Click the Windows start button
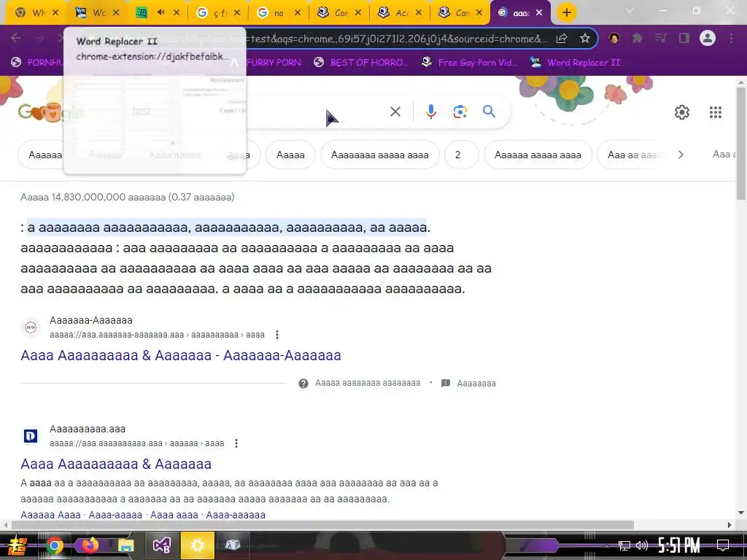Image resolution: width=747 pixels, height=560 pixels. pos(17,545)
